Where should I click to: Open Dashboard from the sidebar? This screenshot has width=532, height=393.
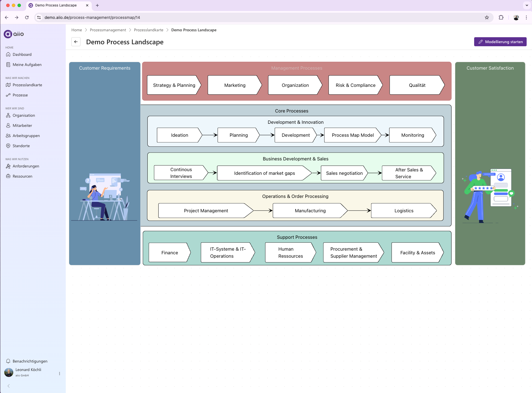point(22,54)
